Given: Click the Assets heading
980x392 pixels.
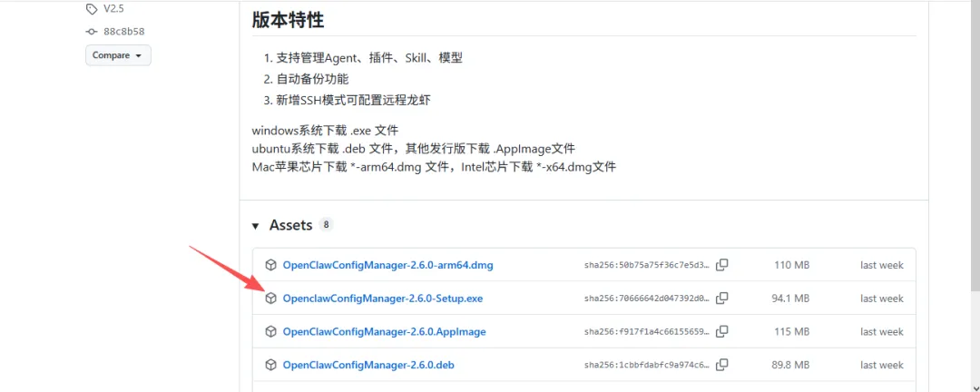Looking at the screenshot, I should point(290,226).
